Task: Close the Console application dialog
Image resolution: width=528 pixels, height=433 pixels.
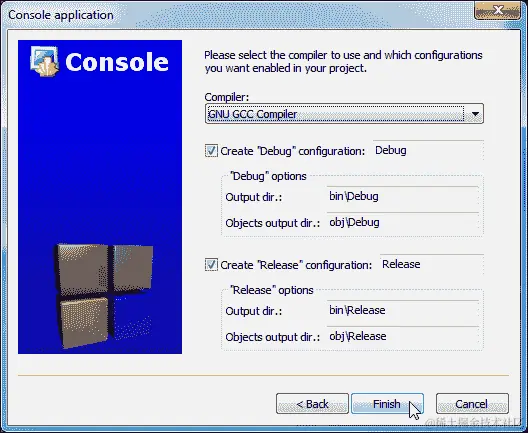Action: [x=498, y=10]
